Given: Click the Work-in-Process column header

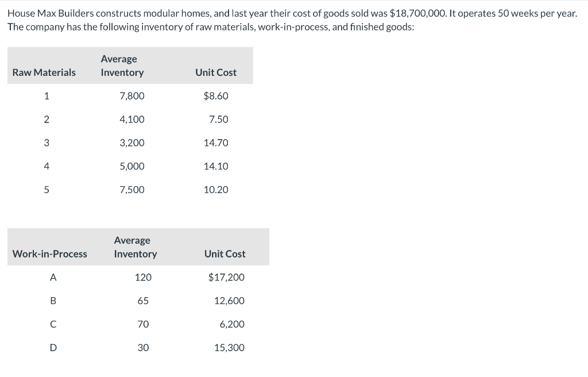Looking at the screenshot, I should [x=49, y=254].
